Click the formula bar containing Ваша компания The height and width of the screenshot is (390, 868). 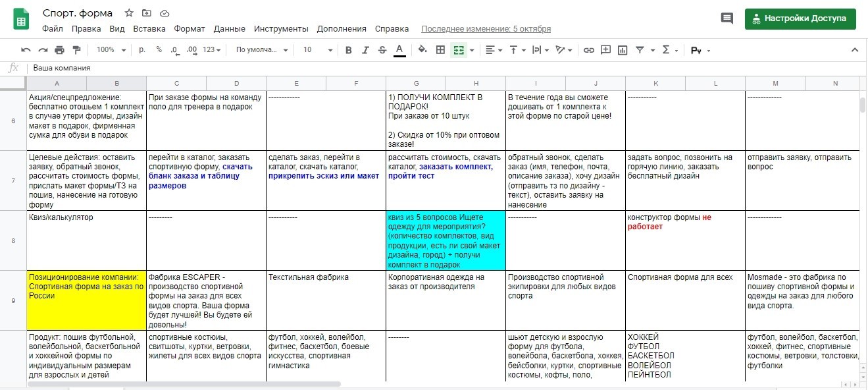coord(446,68)
